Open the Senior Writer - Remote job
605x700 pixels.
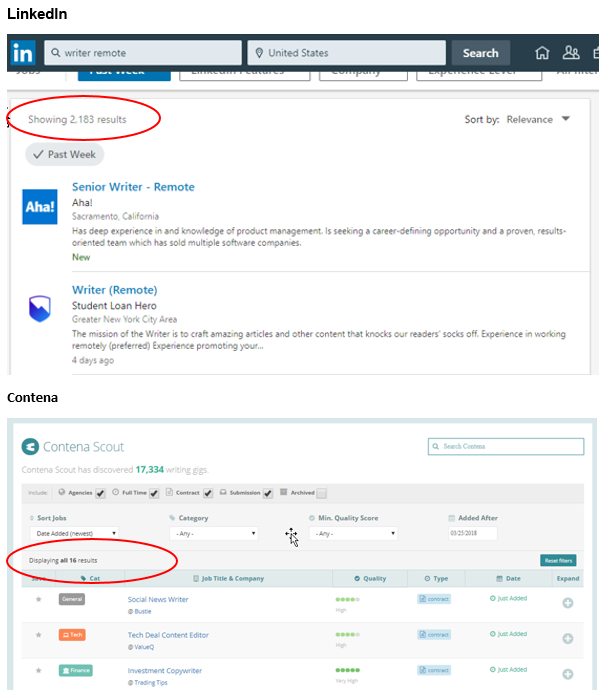(133, 187)
